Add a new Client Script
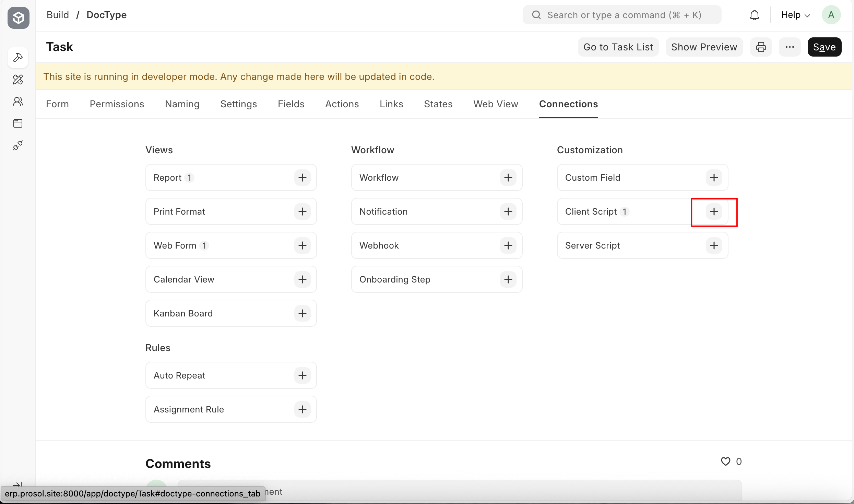854x504 pixels. click(x=714, y=212)
